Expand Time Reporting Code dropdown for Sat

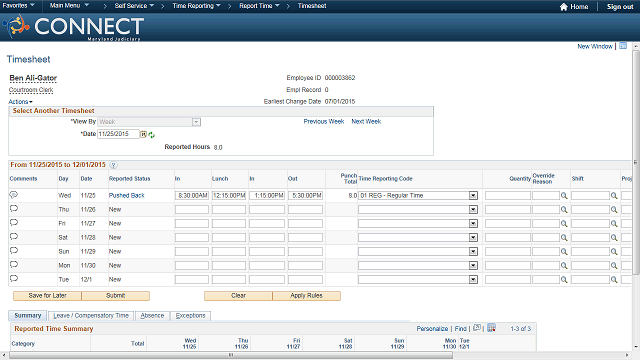473,237
